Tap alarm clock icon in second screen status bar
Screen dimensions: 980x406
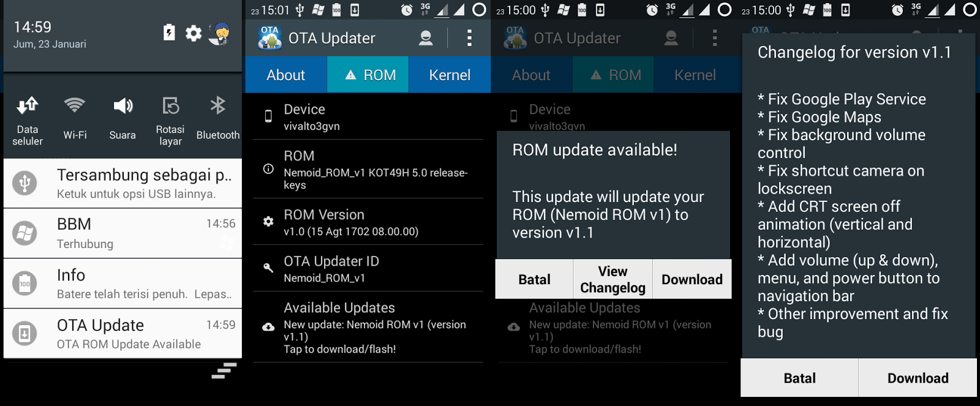pyautogui.click(x=407, y=10)
